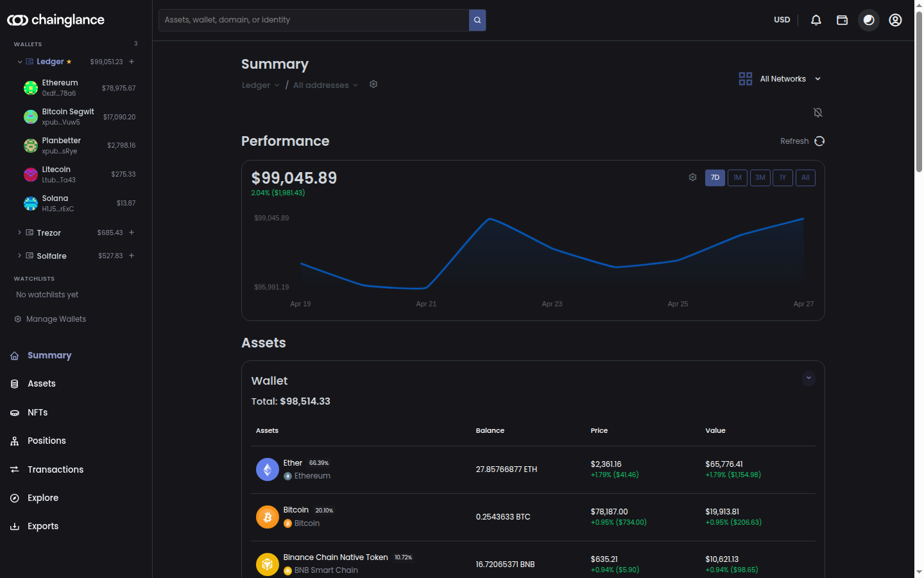Click the Bitcoin token icon
This screenshot has height=578, width=924.
[268, 517]
